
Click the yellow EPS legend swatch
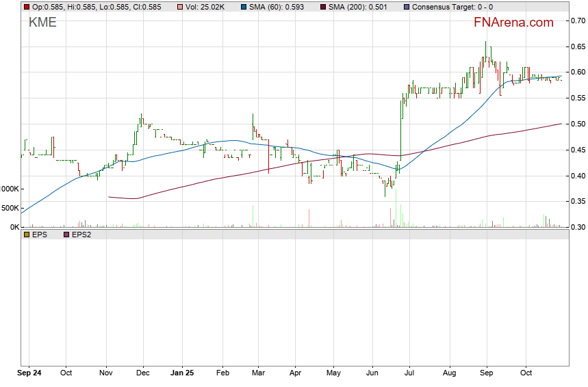27,235
